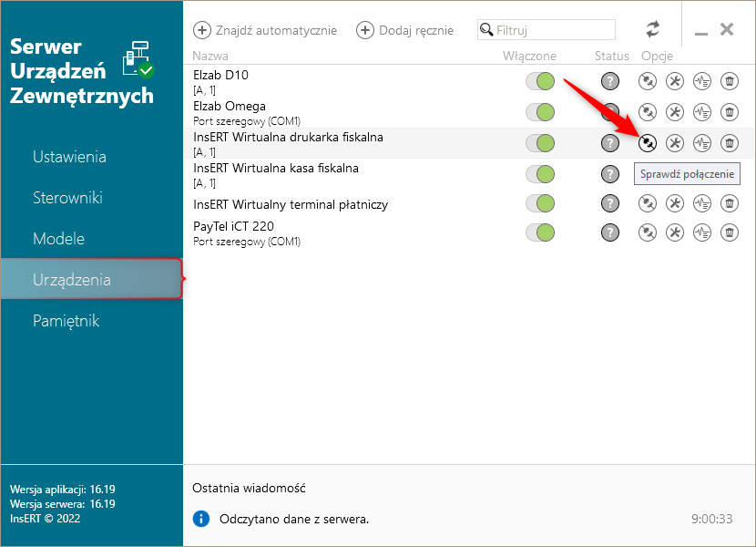This screenshot has height=547, width=756.
Task: Check connection for Elzab Omega
Action: pyautogui.click(x=647, y=112)
